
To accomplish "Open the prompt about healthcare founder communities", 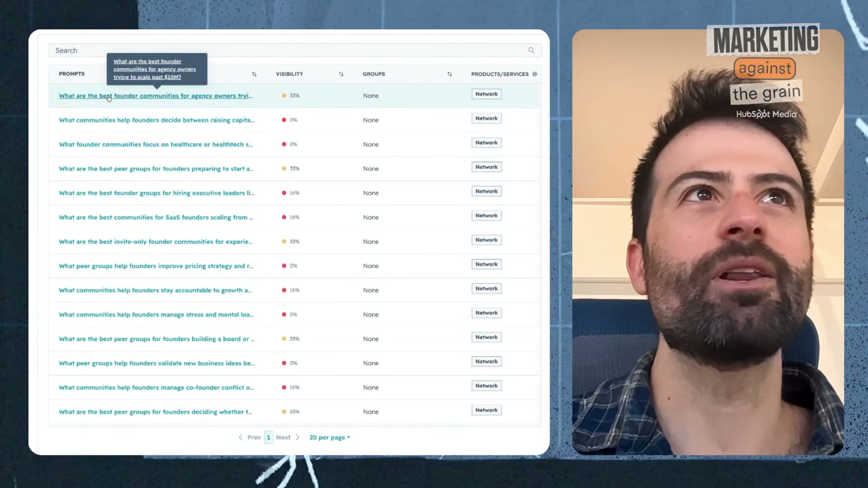I will [156, 144].
